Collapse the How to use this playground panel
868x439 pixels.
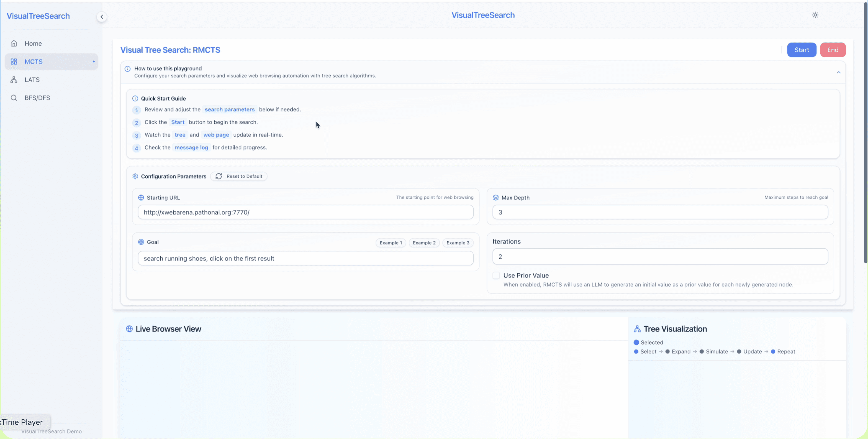(839, 72)
